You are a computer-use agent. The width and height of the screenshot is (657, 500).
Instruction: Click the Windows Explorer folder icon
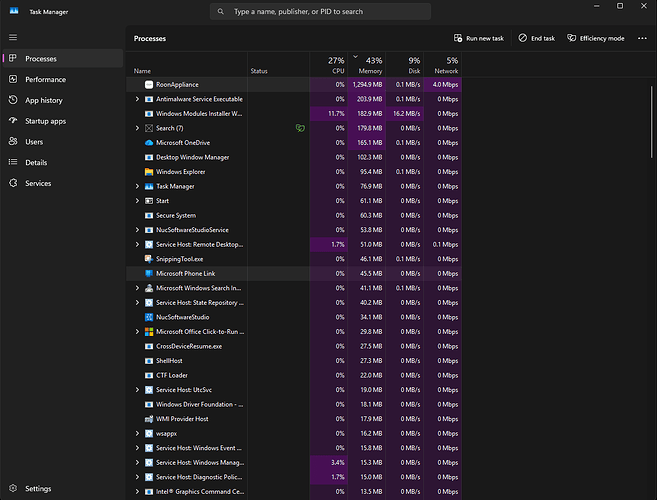pyautogui.click(x=149, y=172)
